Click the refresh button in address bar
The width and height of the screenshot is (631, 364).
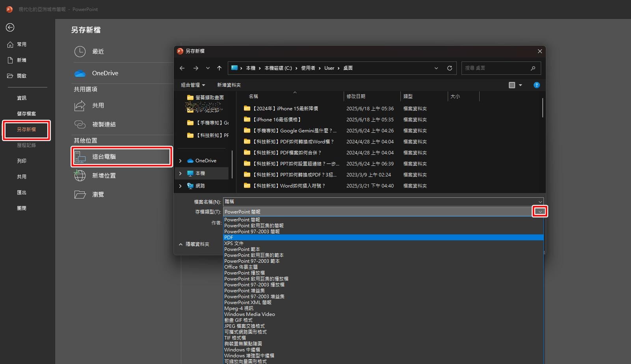click(x=449, y=68)
